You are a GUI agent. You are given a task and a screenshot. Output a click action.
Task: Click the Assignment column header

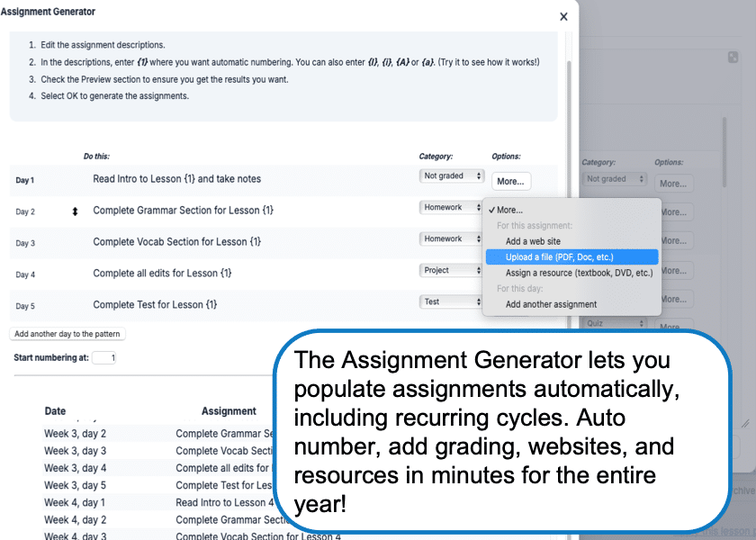(x=229, y=411)
